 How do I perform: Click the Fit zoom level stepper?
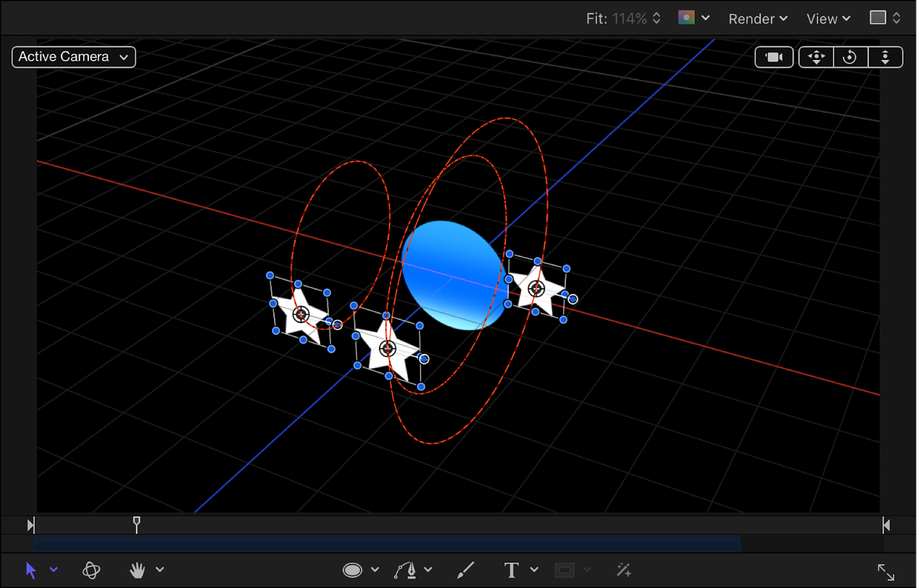(x=655, y=18)
